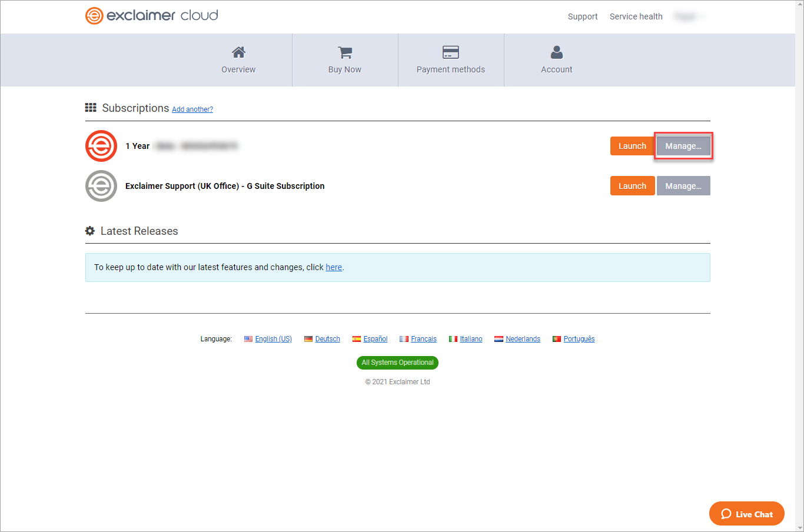
Task: Open the Account person icon
Action: 557,52
